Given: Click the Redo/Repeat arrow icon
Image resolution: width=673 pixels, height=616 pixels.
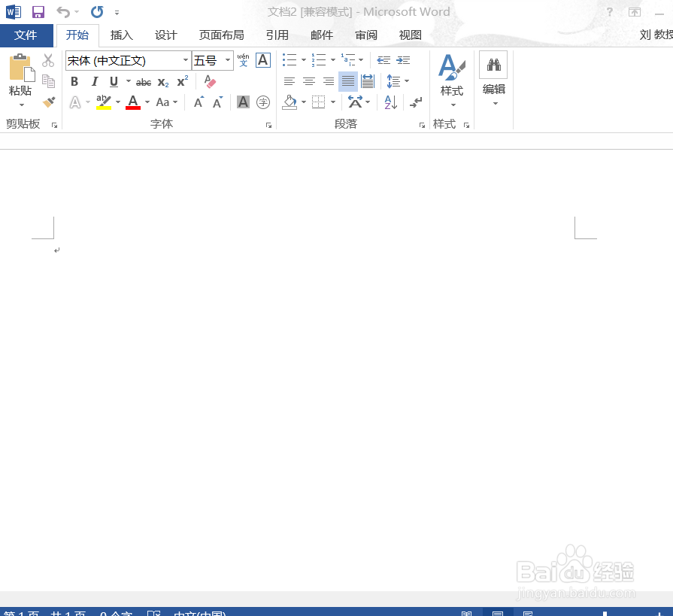Looking at the screenshot, I should (97, 12).
